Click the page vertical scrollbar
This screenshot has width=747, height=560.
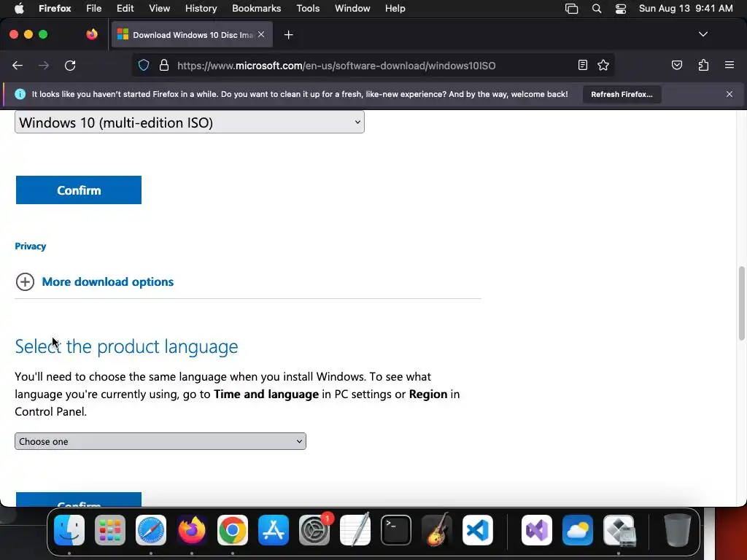tap(741, 303)
